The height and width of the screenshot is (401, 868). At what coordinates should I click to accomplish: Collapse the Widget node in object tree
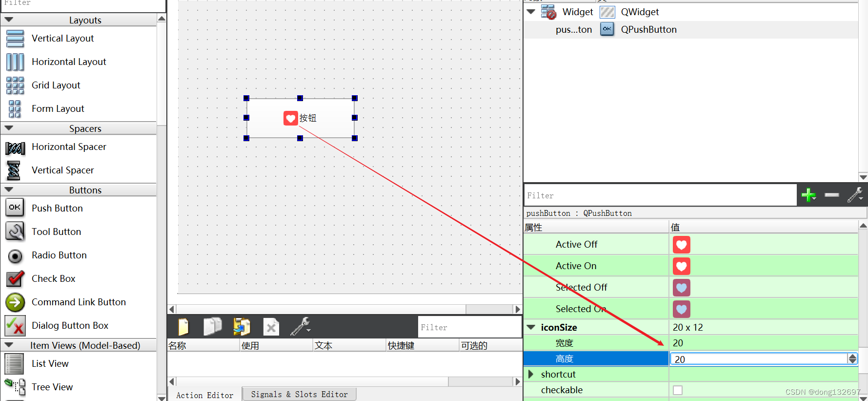[x=531, y=12]
